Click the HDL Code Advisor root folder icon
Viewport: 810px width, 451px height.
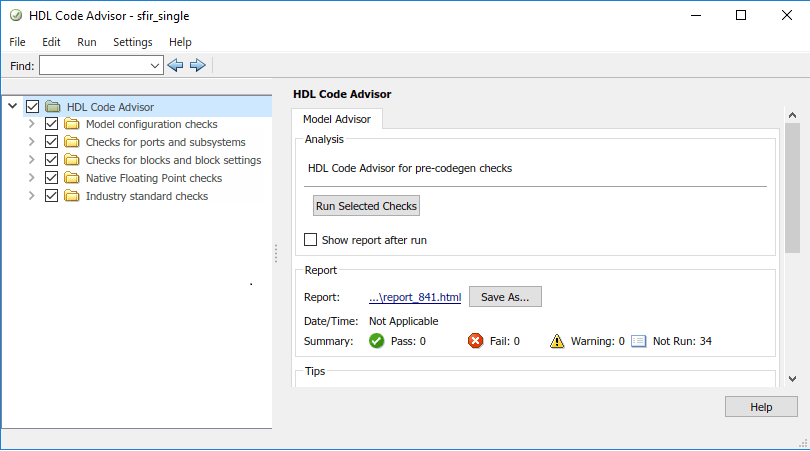point(53,107)
